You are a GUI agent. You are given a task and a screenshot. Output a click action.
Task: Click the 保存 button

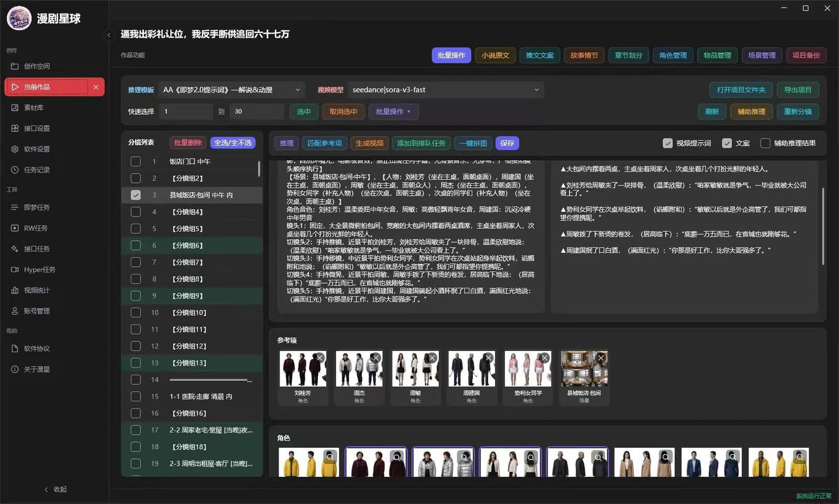507,143
